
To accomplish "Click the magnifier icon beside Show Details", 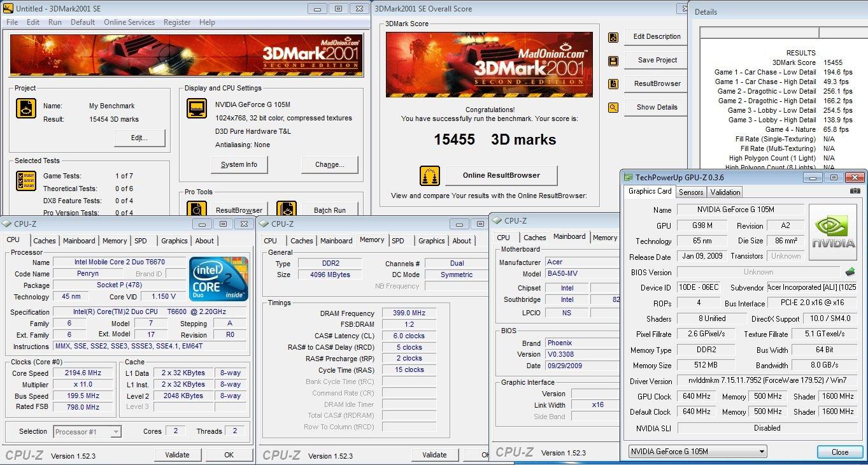I will 613,108.
